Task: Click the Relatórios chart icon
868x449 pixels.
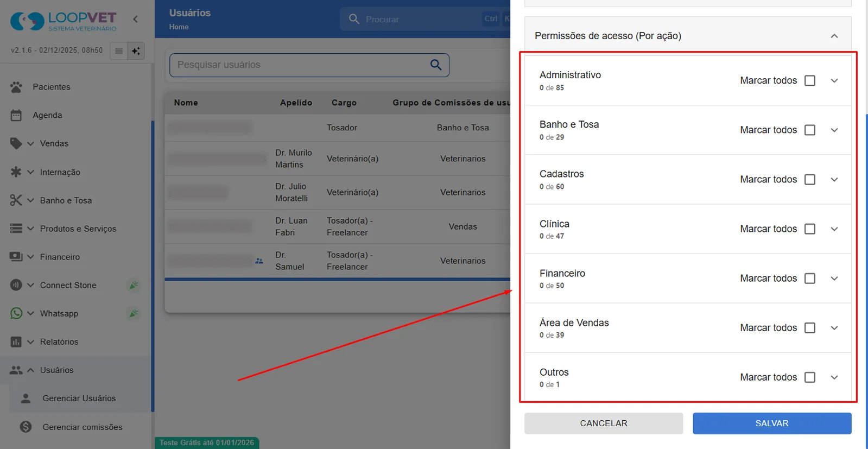Action: [16, 342]
